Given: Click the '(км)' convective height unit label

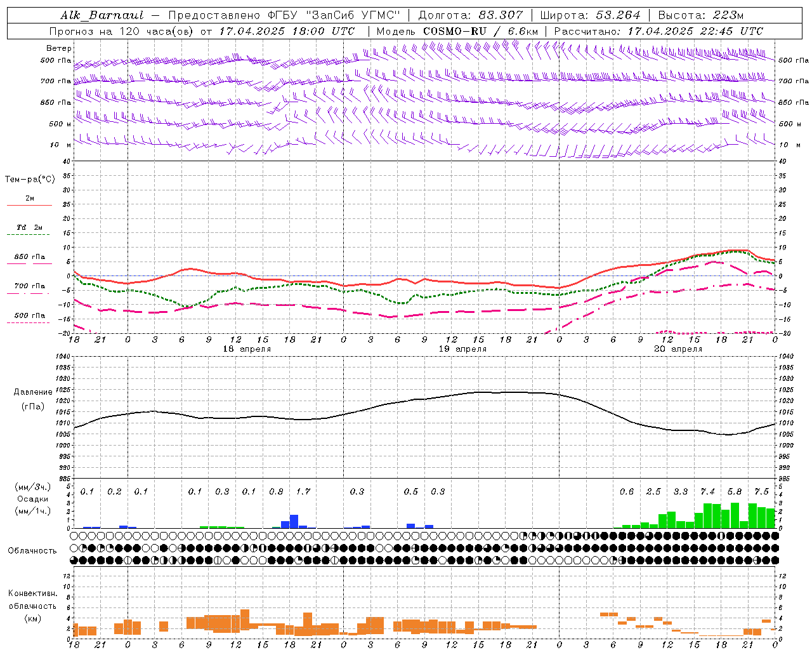Looking at the screenshot, I should point(33,618).
